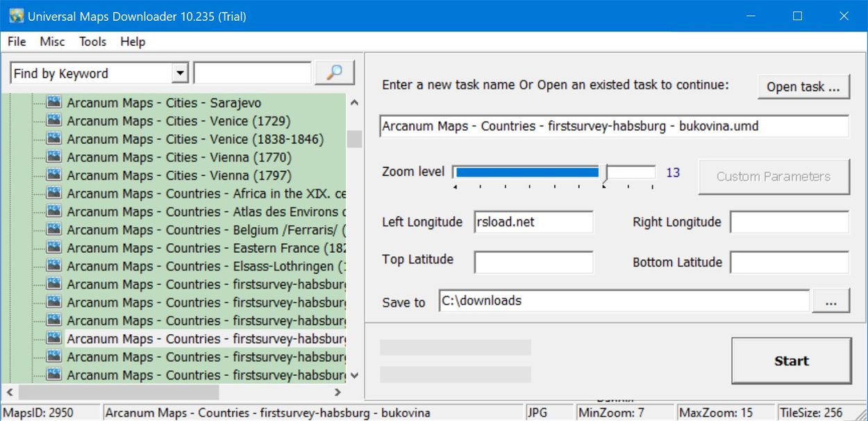Click the map icon next to Belgium /Ferraris/

pos(53,229)
